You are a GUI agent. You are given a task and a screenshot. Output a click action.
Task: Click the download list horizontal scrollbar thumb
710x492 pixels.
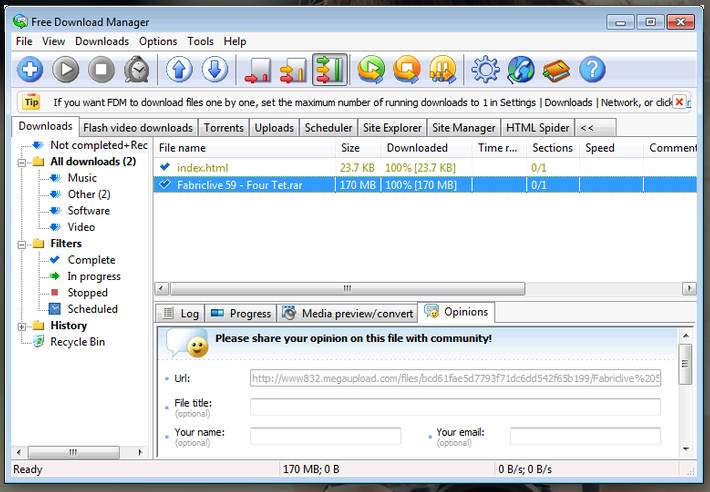tap(347, 288)
